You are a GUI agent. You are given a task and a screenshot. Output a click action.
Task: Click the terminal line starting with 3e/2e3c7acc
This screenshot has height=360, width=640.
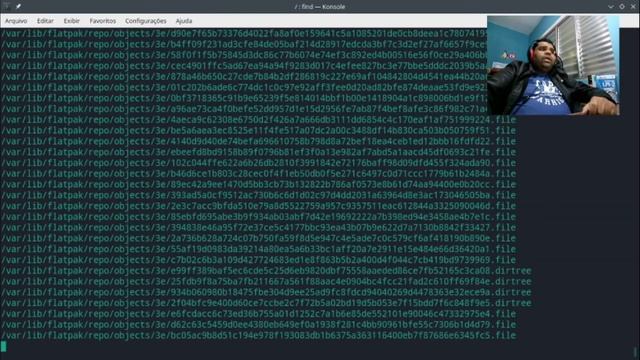pos(258,206)
